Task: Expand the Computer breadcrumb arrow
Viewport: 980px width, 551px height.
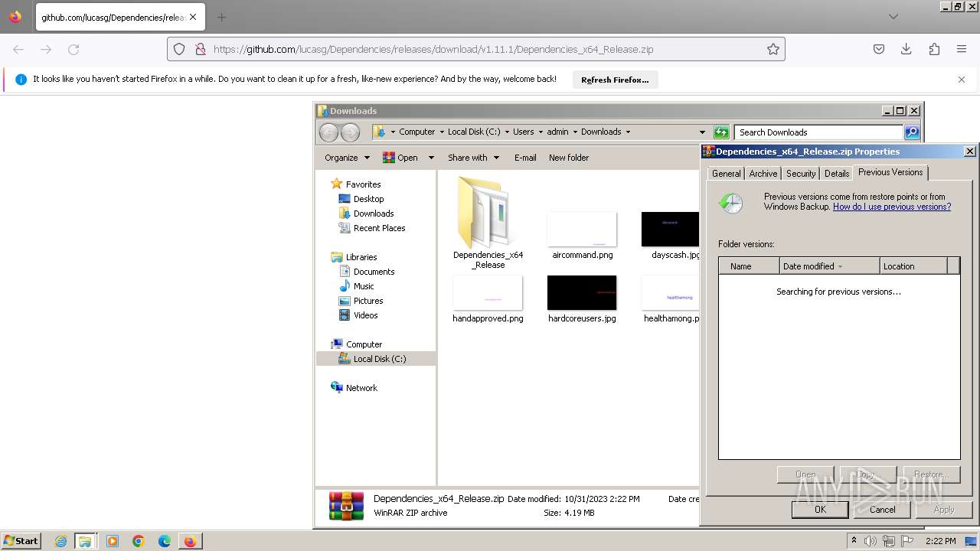Action: tap(442, 132)
